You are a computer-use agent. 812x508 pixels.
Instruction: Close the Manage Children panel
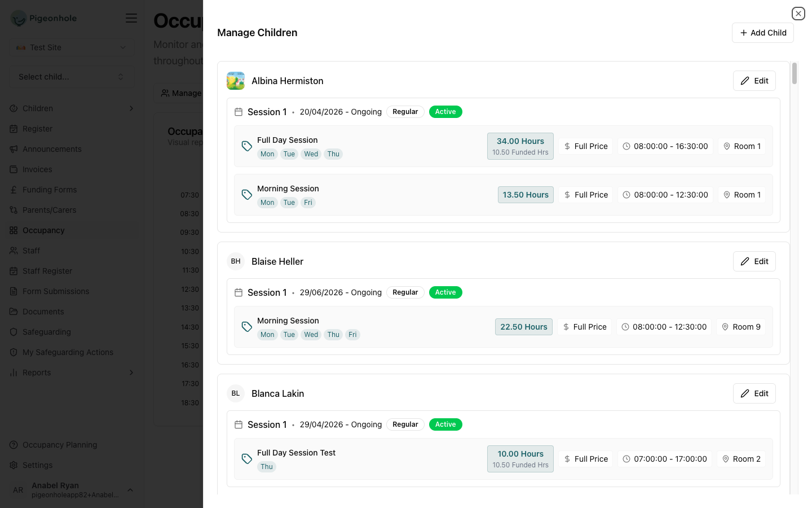click(798, 13)
